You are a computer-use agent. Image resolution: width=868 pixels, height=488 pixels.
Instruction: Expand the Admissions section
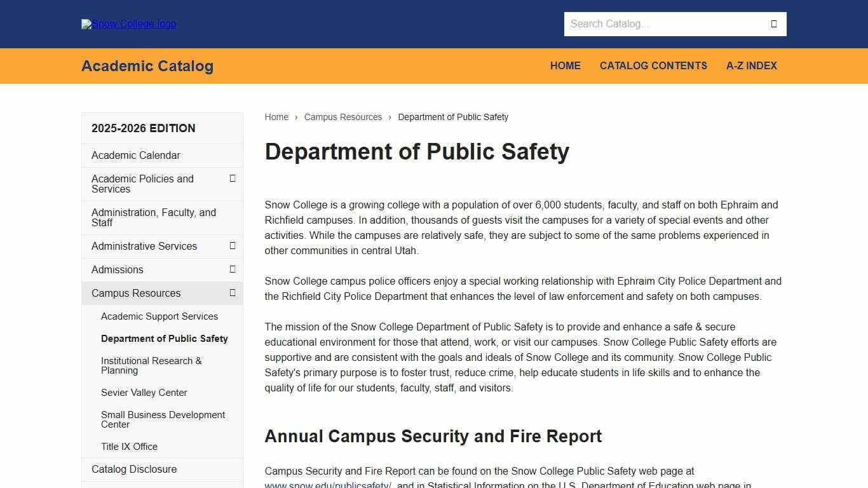click(233, 269)
